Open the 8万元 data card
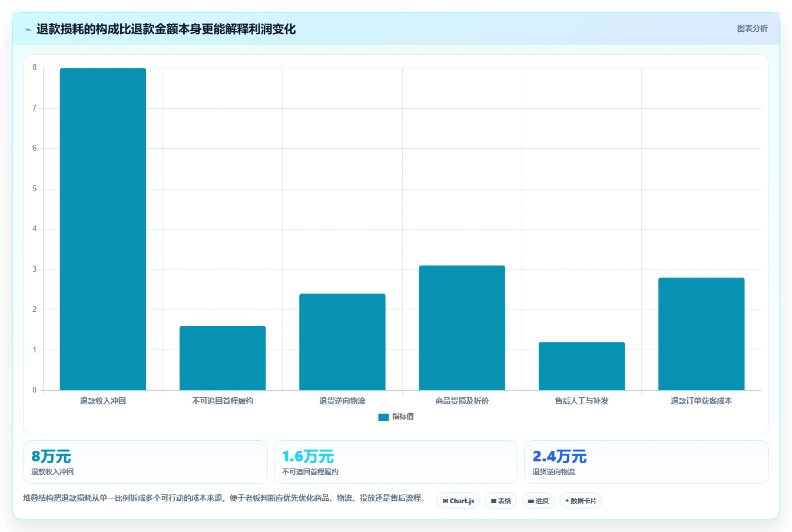 145,462
